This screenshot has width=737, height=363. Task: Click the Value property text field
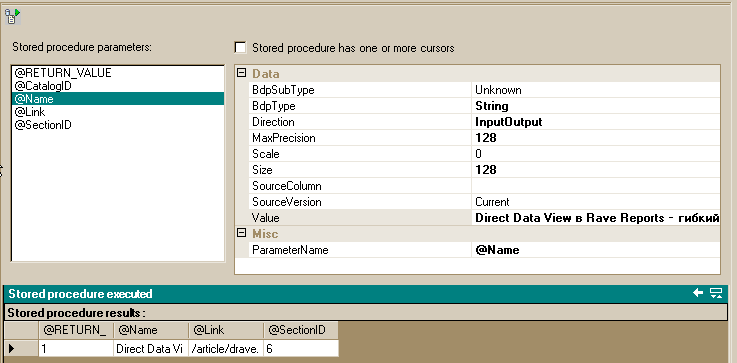tap(595, 218)
